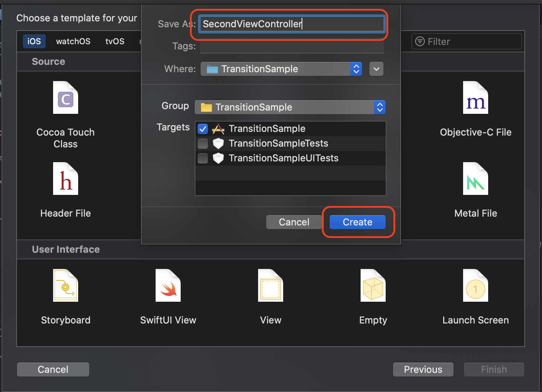Image resolution: width=542 pixels, height=392 pixels.
Task: Click the Cocoa Touch Class label
Action: pyautogui.click(x=66, y=138)
